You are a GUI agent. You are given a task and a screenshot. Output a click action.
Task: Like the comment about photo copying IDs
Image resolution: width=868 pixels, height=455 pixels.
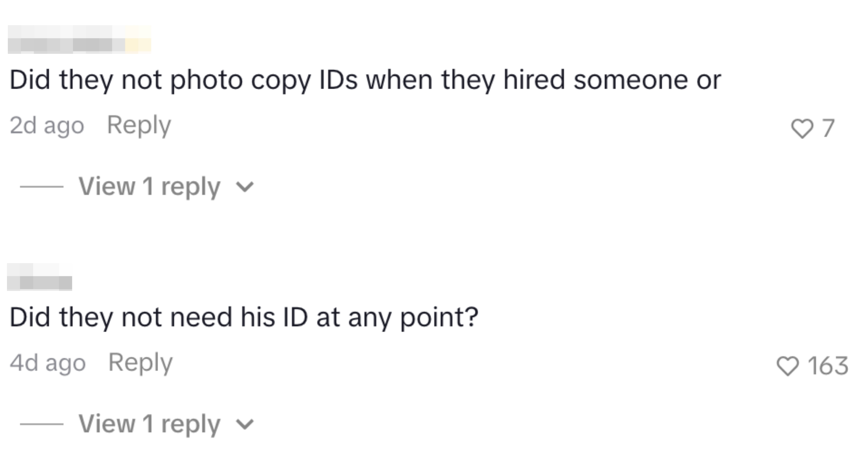click(x=802, y=129)
